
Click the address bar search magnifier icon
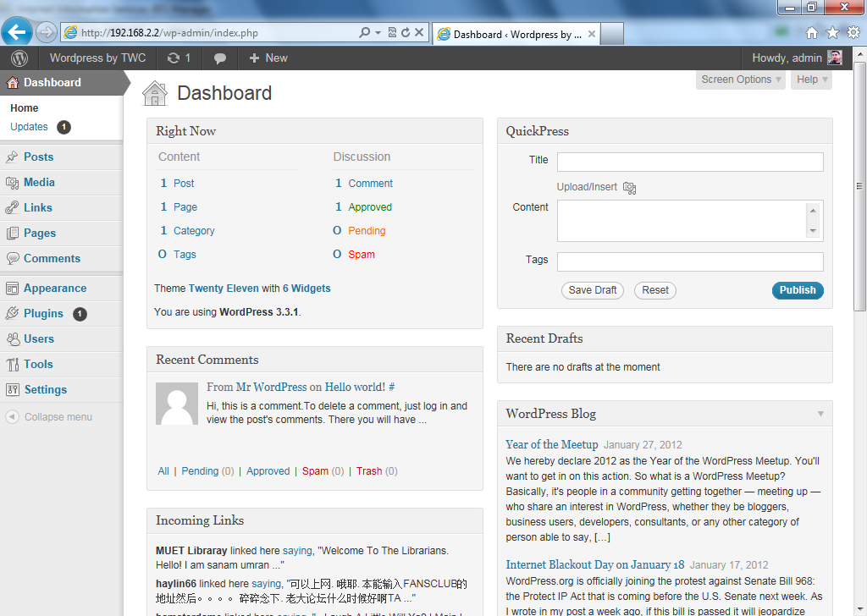[x=364, y=33]
